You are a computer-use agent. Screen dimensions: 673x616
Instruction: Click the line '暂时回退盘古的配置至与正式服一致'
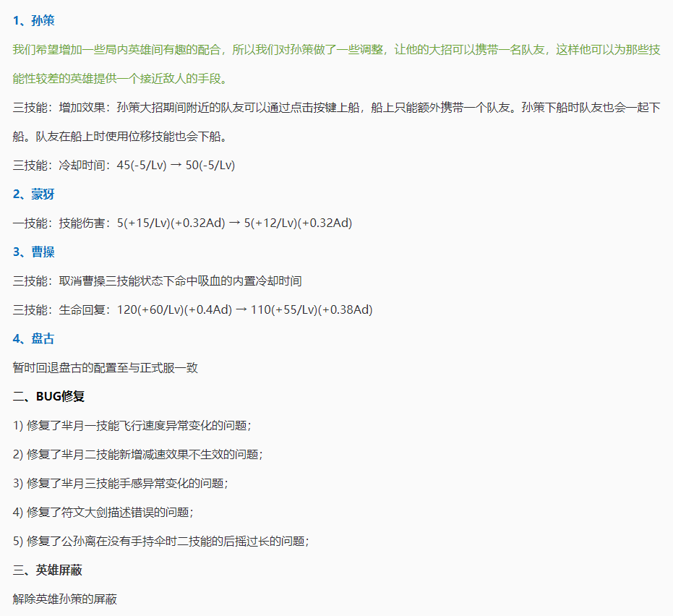105,368
